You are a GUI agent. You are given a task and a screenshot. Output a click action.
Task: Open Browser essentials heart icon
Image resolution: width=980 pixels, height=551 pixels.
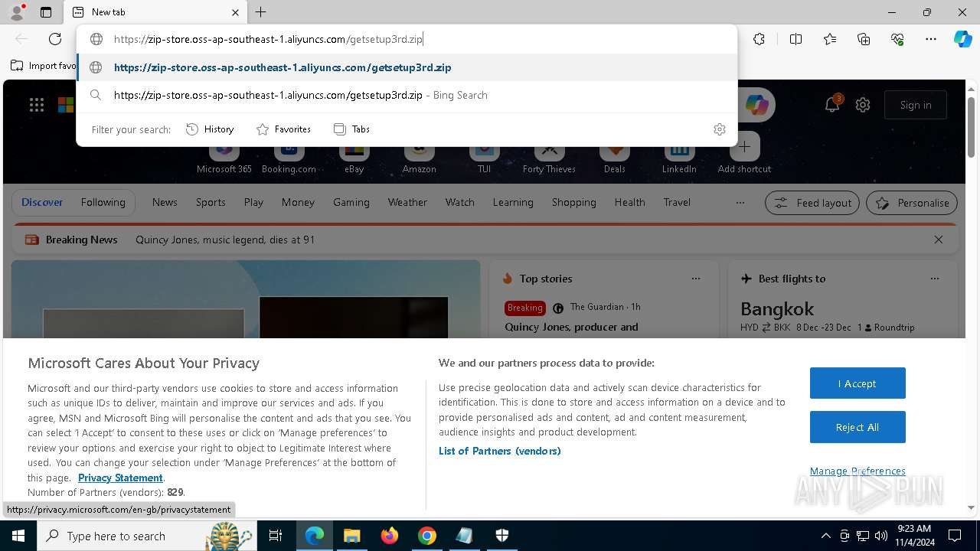[x=897, y=39]
